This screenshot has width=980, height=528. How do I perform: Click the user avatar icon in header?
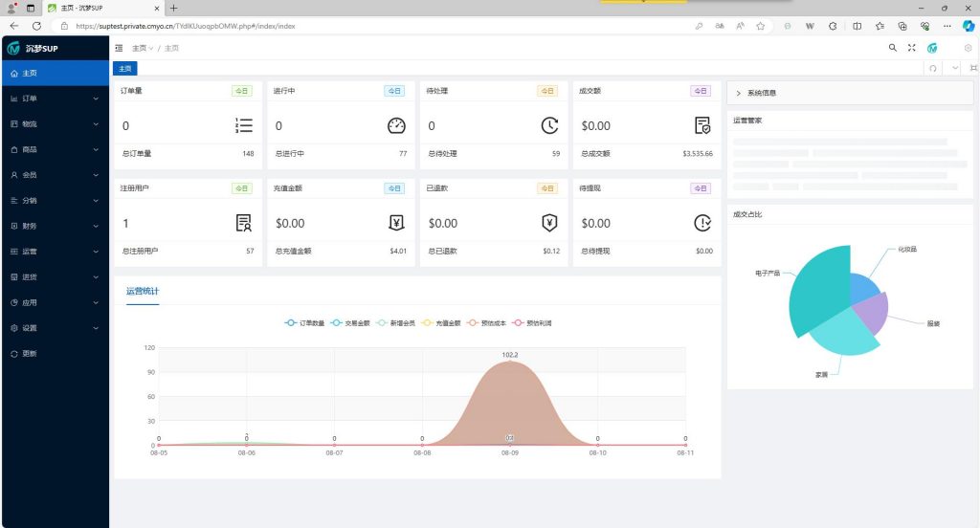(x=931, y=48)
